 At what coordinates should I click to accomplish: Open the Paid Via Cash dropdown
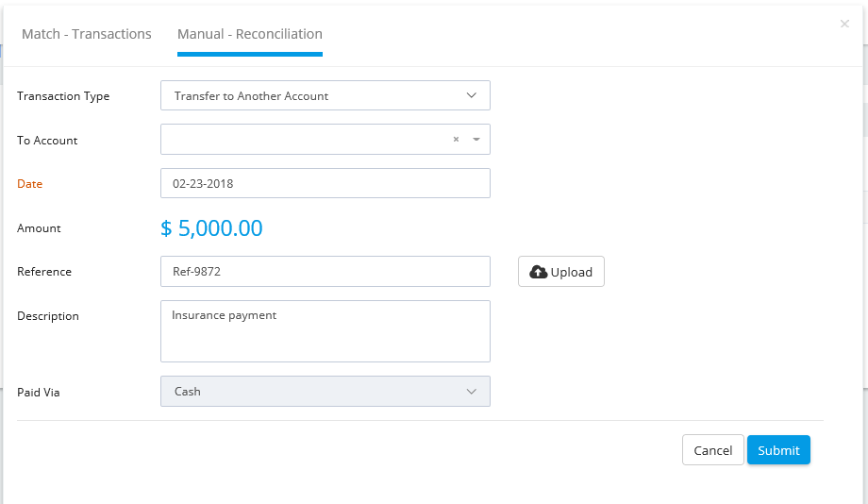click(x=325, y=391)
